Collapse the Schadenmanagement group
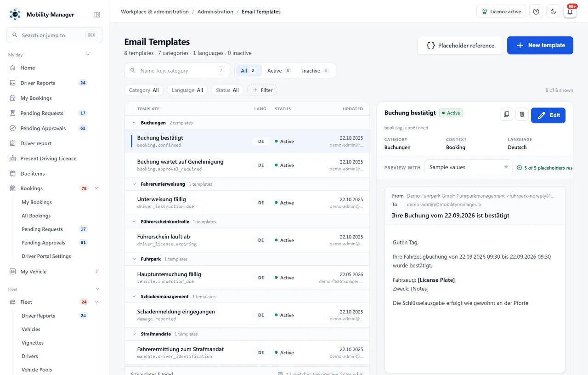Screen dimensions: 588x375 click(x=134, y=296)
